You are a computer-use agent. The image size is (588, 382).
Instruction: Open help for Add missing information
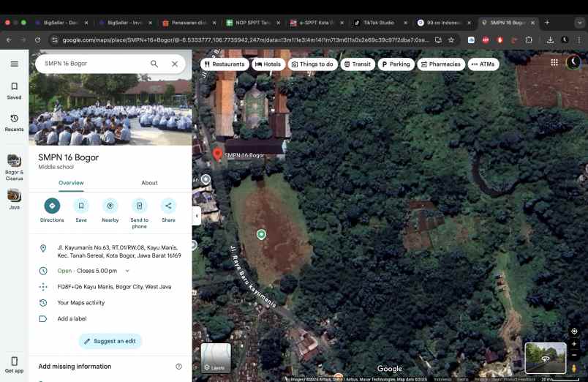[179, 366]
